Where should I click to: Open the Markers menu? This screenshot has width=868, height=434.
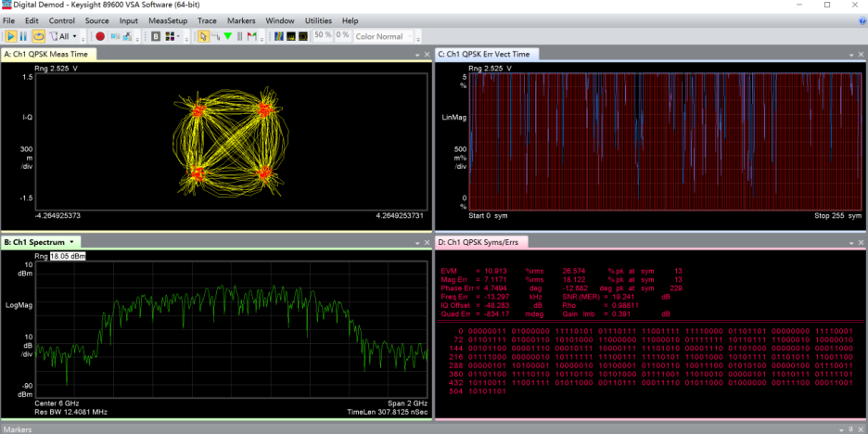[x=241, y=20]
